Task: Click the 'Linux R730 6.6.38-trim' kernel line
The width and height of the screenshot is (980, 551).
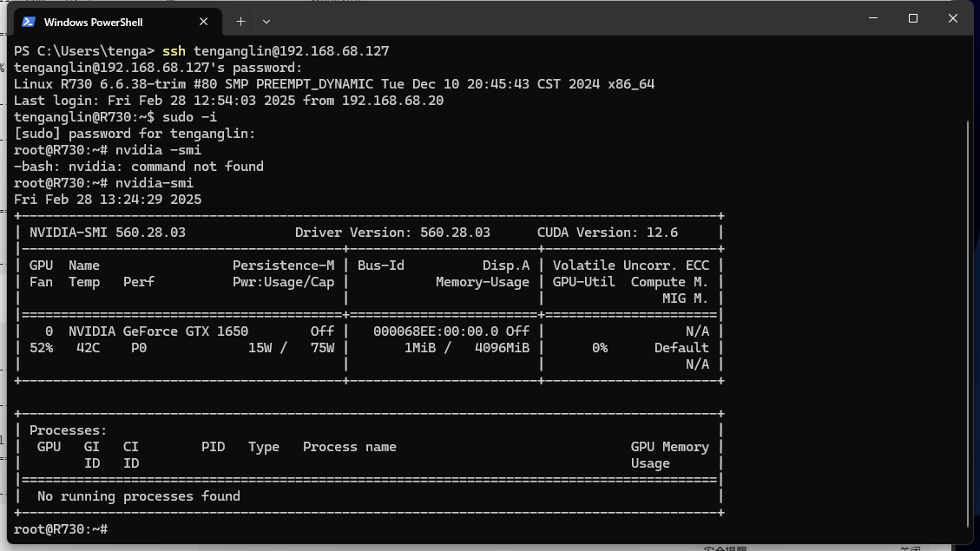Action: [x=333, y=84]
